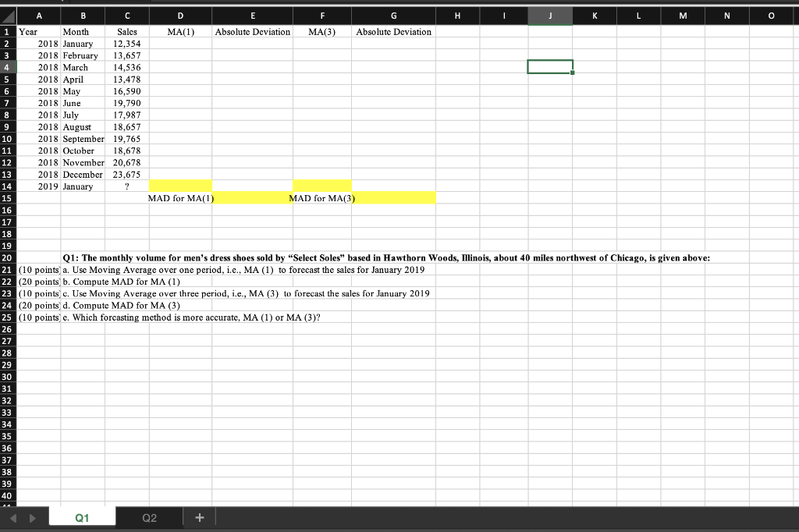This screenshot has height=532, width=799.
Task: Select sales value 12,354
Action: 127,44
